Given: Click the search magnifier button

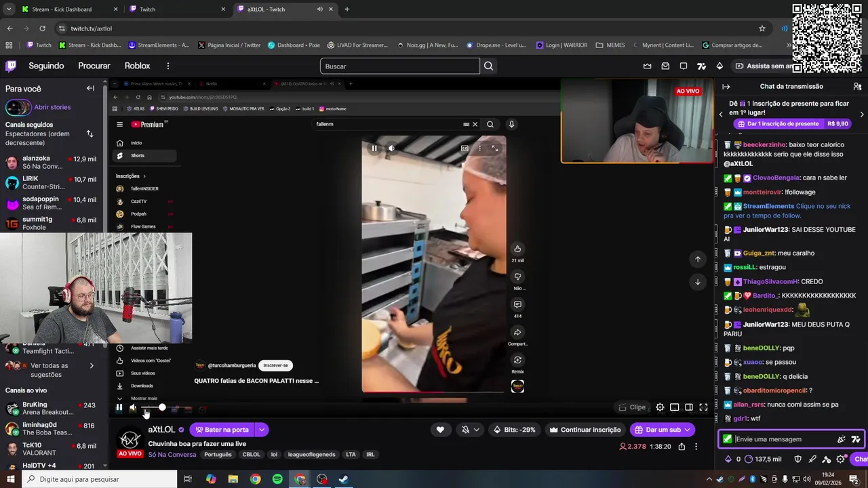Looking at the screenshot, I should (x=488, y=66).
